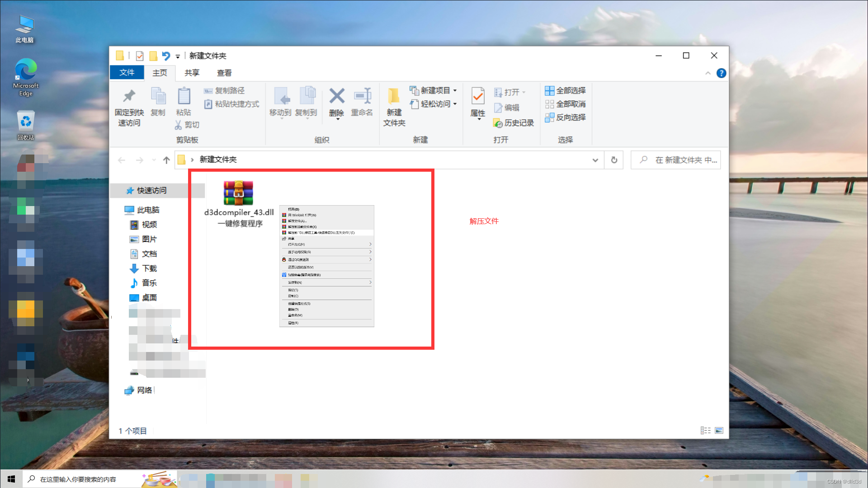Select the 反向选择 (Invert selection) icon
Screen dimensions: 868x488
565,117
